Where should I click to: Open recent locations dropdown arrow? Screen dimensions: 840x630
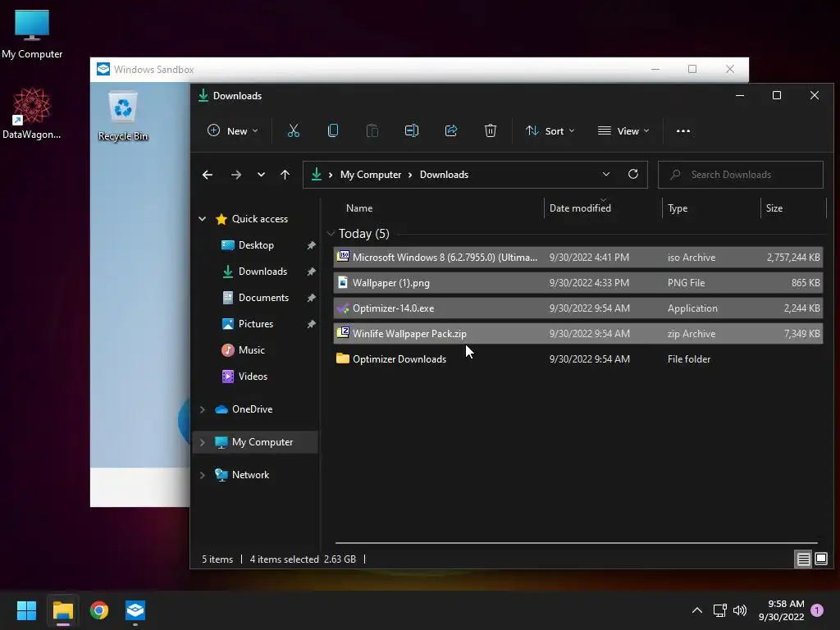coord(261,175)
